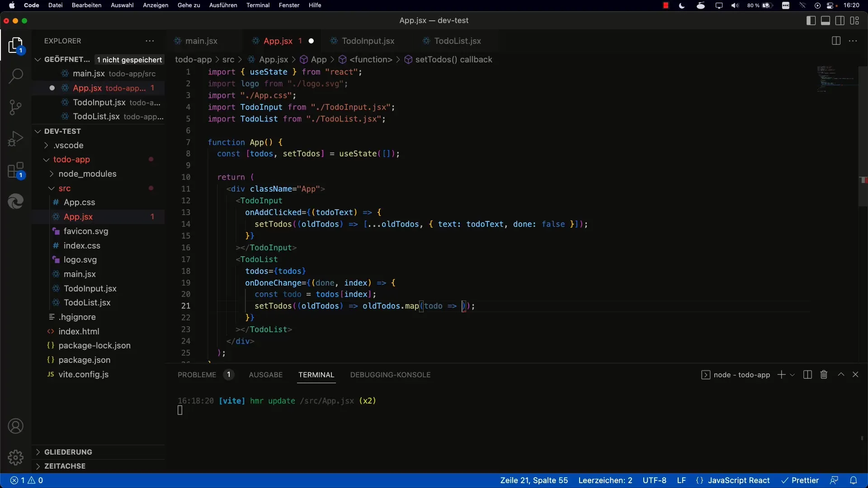
Task: Toggle Prettier formatter status
Action: pos(800,480)
